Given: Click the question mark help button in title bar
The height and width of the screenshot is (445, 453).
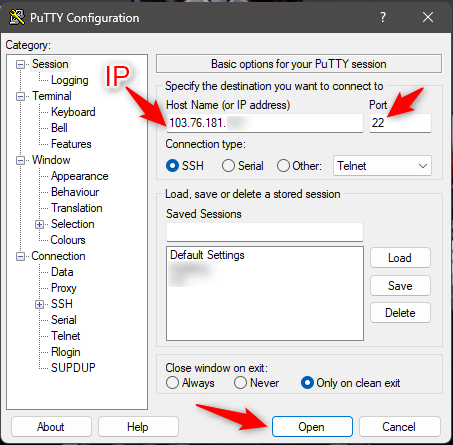Looking at the screenshot, I should (x=383, y=17).
